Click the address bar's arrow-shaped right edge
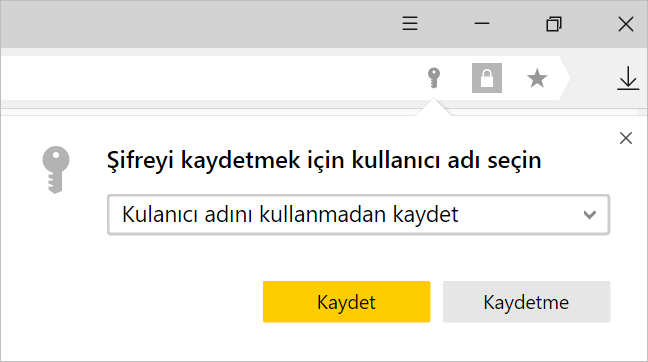The height and width of the screenshot is (362, 648). 564,78
